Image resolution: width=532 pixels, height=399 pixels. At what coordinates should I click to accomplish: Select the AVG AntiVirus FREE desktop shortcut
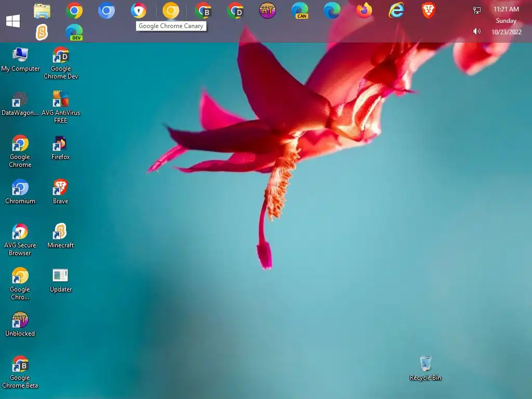point(61,107)
